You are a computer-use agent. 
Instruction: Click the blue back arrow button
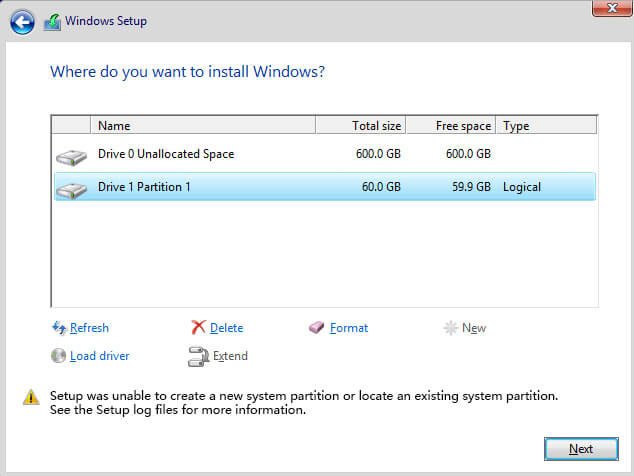23,21
